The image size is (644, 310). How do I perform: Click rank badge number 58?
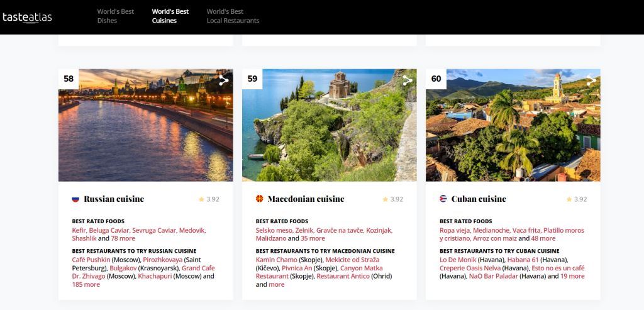tap(69, 79)
